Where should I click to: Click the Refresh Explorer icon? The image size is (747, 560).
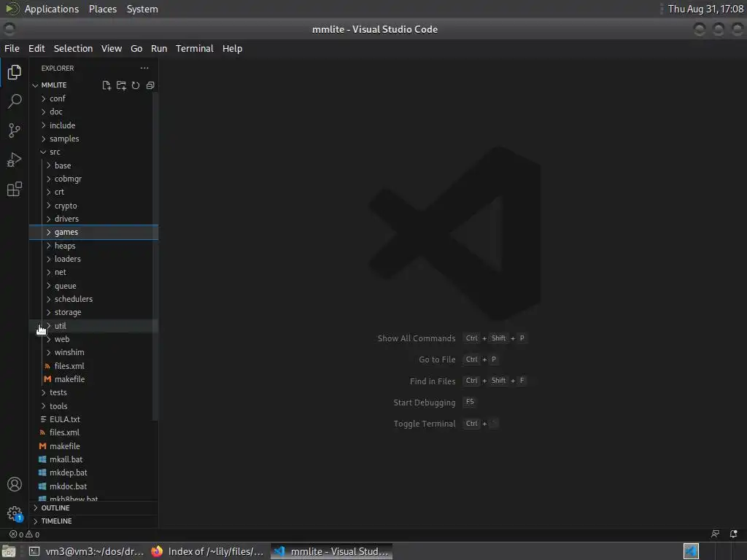tap(136, 85)
